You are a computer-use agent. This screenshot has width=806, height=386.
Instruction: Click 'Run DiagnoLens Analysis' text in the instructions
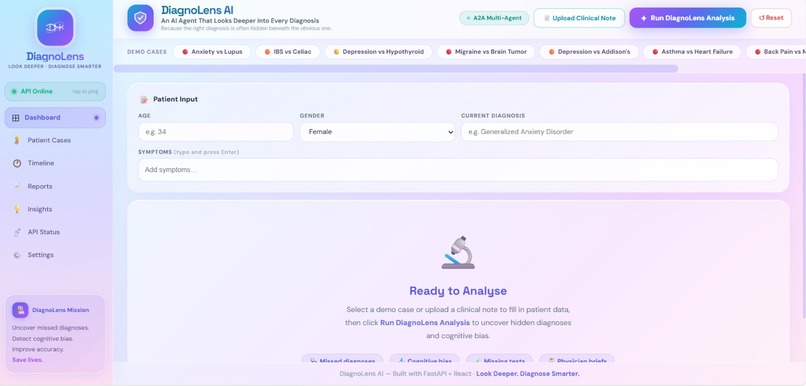[x=425, y=323]
